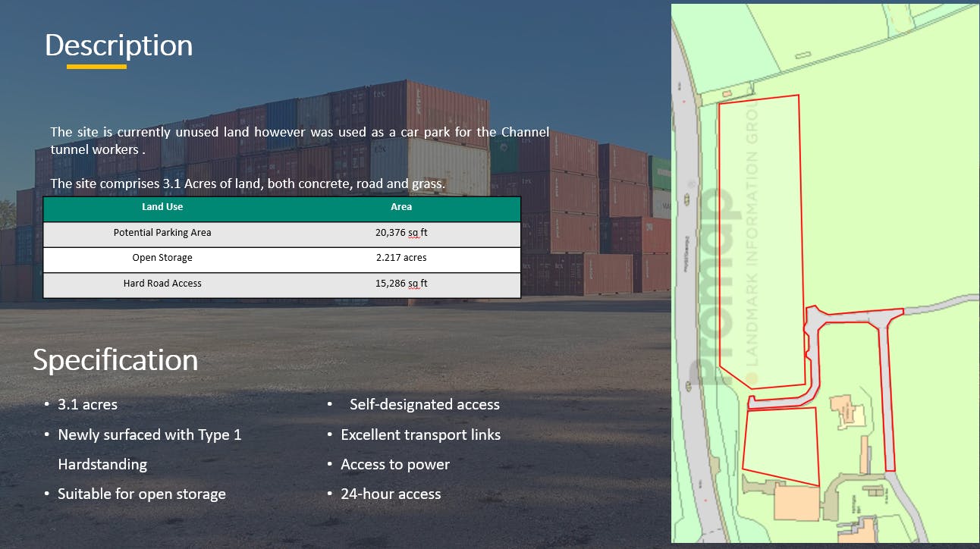Select the Potential Parking Area row
980x549 pixels.
click(162, 233)
